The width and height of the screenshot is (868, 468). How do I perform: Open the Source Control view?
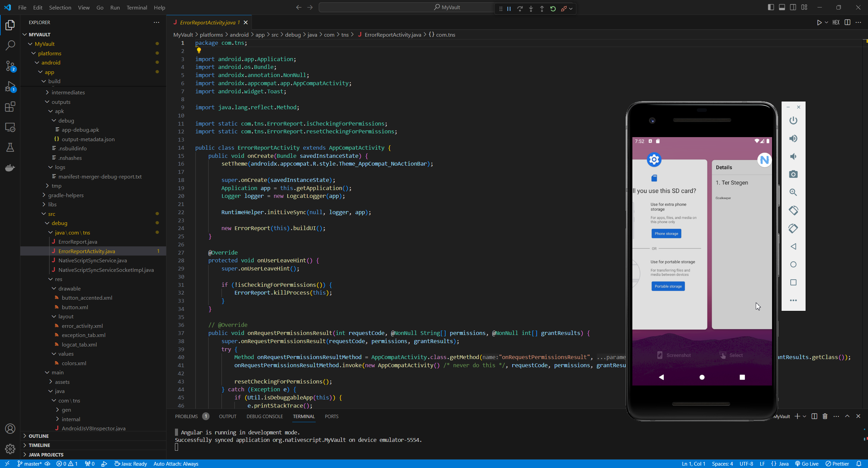10,66
